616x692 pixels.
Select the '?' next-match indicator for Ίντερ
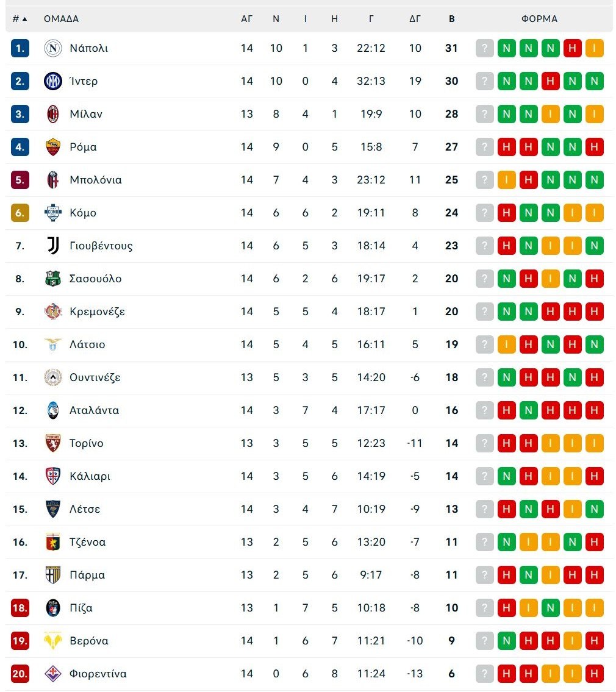pos(484,80)
